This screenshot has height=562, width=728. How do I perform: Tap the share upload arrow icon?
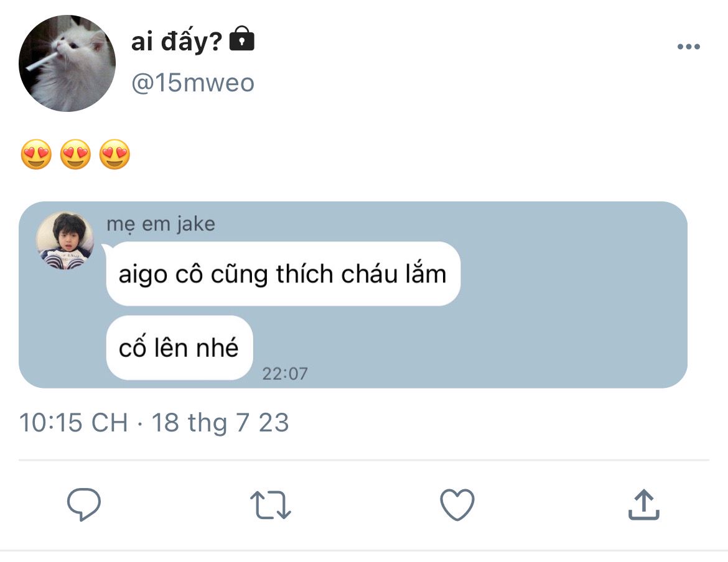(644, 505)
